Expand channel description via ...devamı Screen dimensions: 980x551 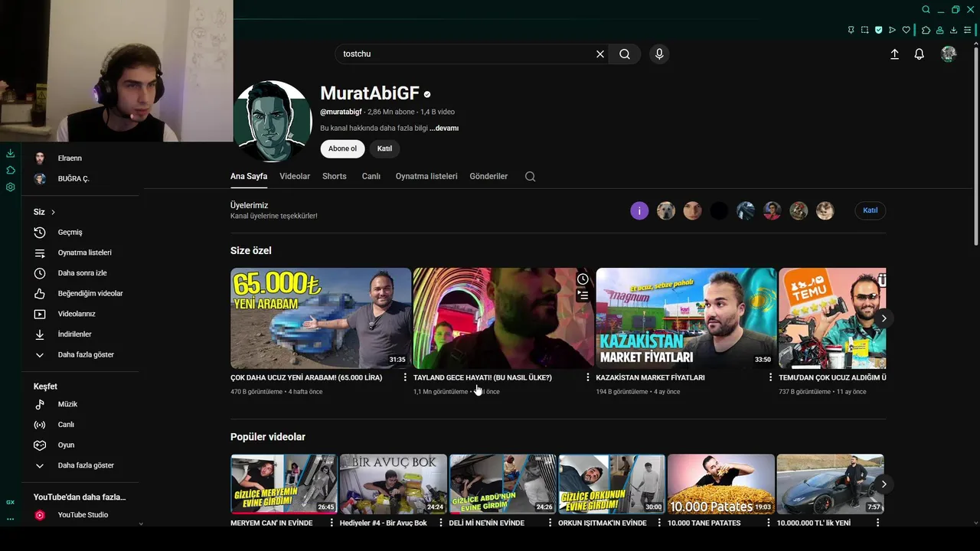click(x=444, y=129)
